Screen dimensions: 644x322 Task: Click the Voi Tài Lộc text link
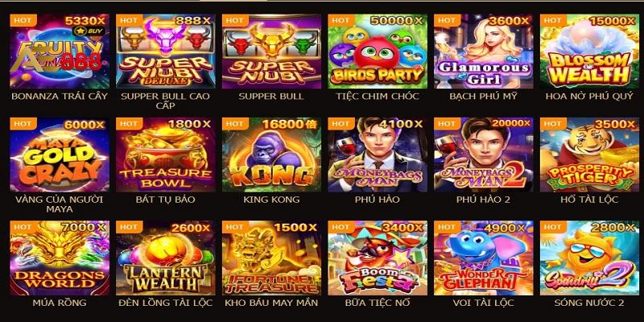click(484, 303)
